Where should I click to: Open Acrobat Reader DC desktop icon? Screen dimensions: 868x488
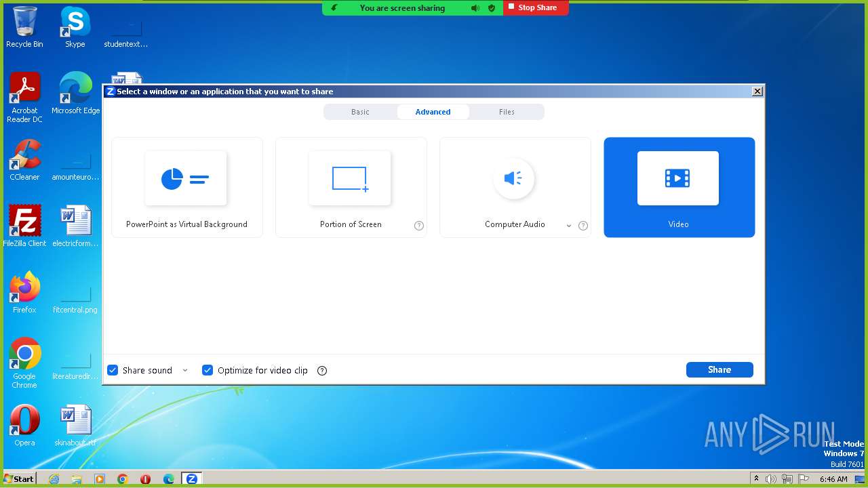[24, 98]
